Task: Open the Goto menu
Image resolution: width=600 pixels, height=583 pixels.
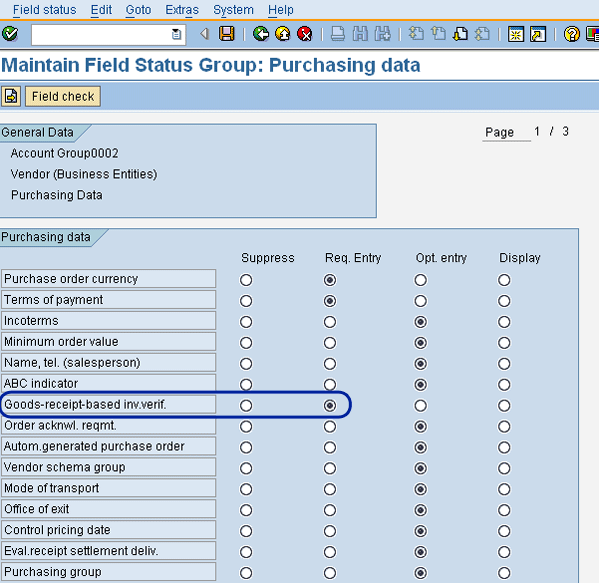Action: pyautogui.click(x=139, y=9)
